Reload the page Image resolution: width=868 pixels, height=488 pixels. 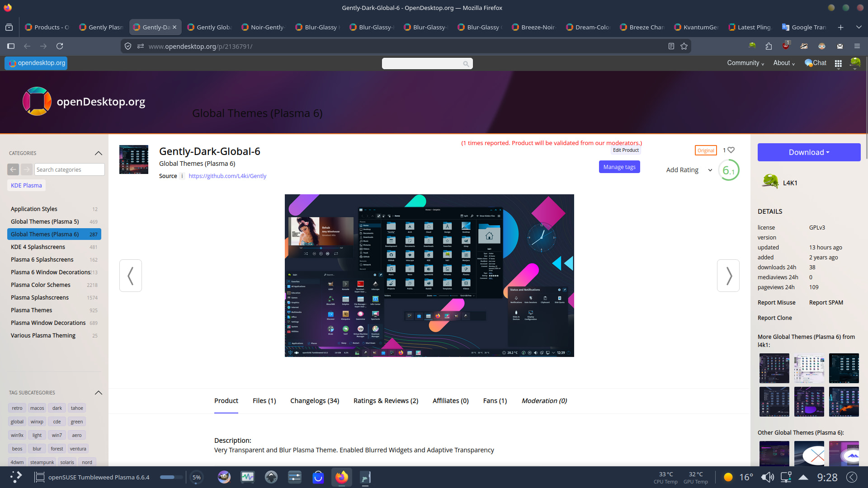click(x=60, y=46)
